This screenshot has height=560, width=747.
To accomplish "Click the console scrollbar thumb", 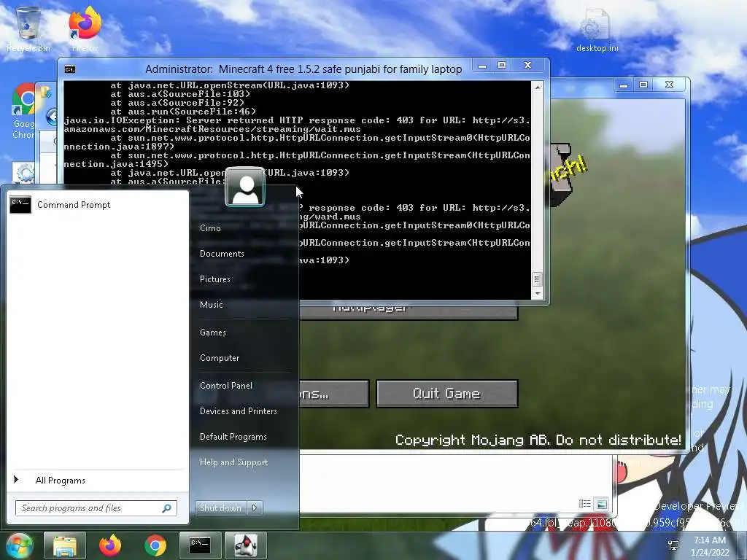I will (x=538, y=279).
